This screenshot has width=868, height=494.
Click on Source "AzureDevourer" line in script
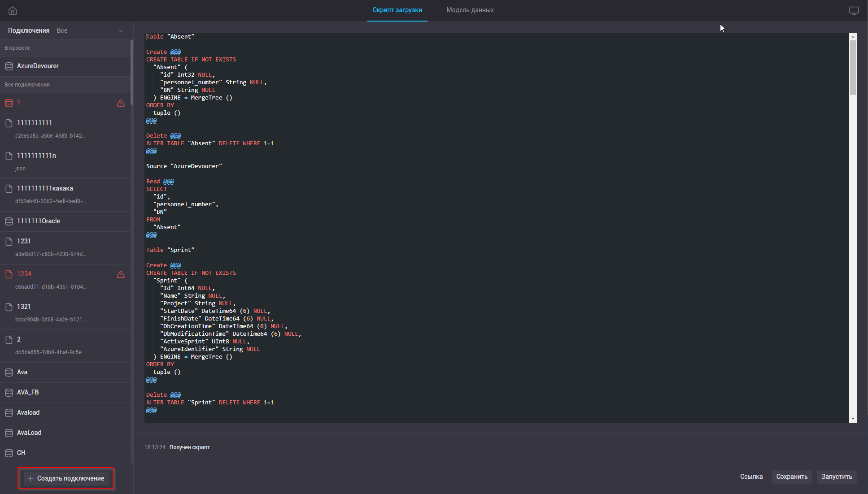click(x=184, y=166)
